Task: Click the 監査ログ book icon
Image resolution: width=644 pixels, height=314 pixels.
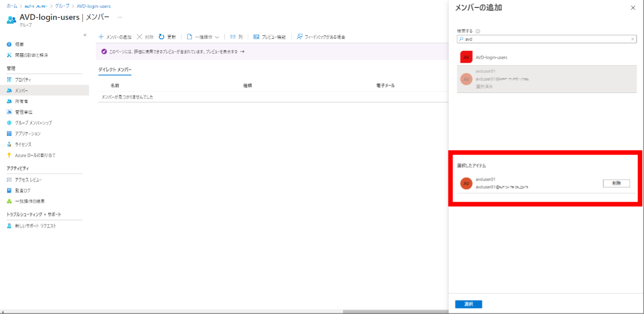Action: click(x=9, y=190)
